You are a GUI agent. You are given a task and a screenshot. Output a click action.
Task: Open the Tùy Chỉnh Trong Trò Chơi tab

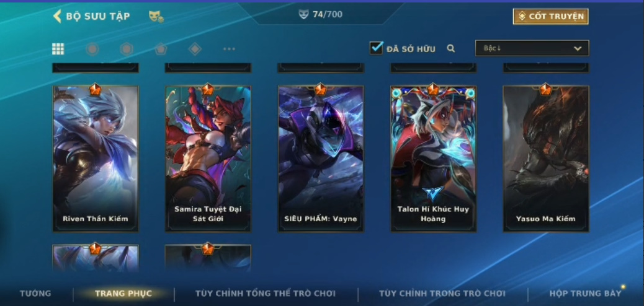click(442, 293)
